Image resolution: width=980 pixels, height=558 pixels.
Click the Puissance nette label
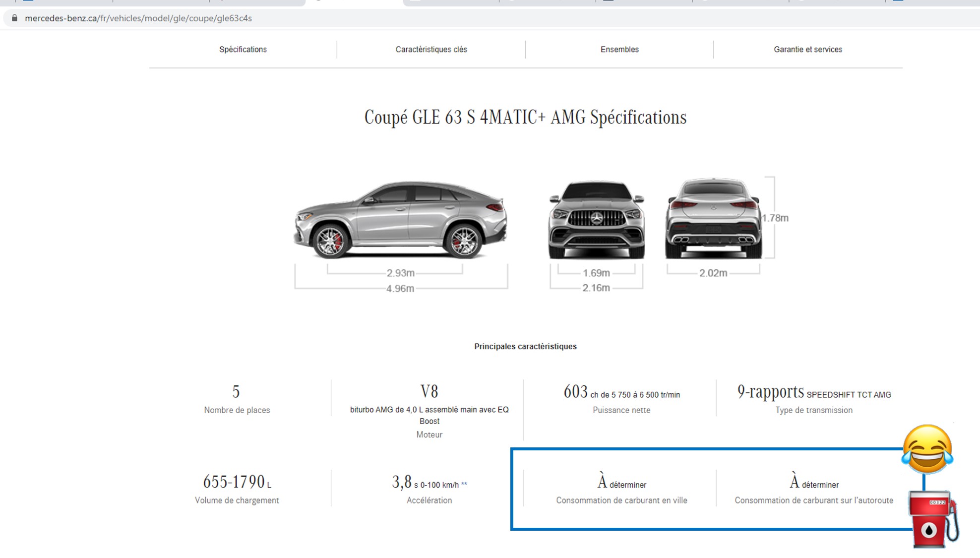click(621, 410)
